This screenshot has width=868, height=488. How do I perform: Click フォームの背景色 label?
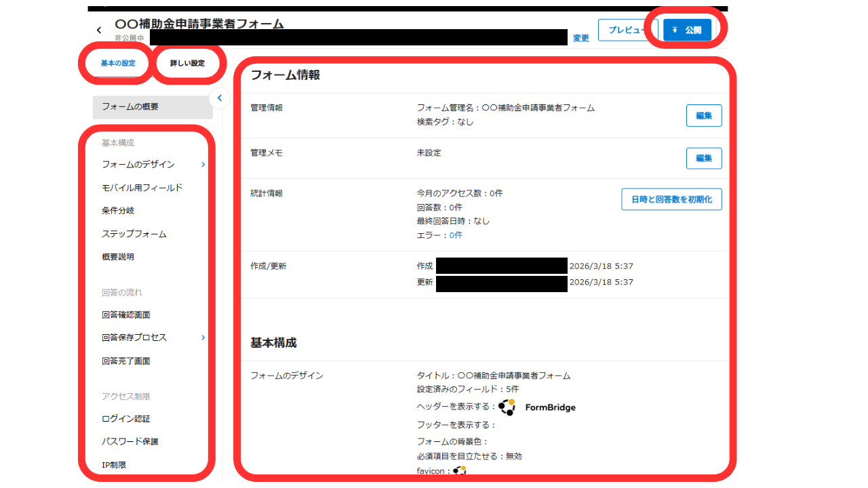point(452,442)
